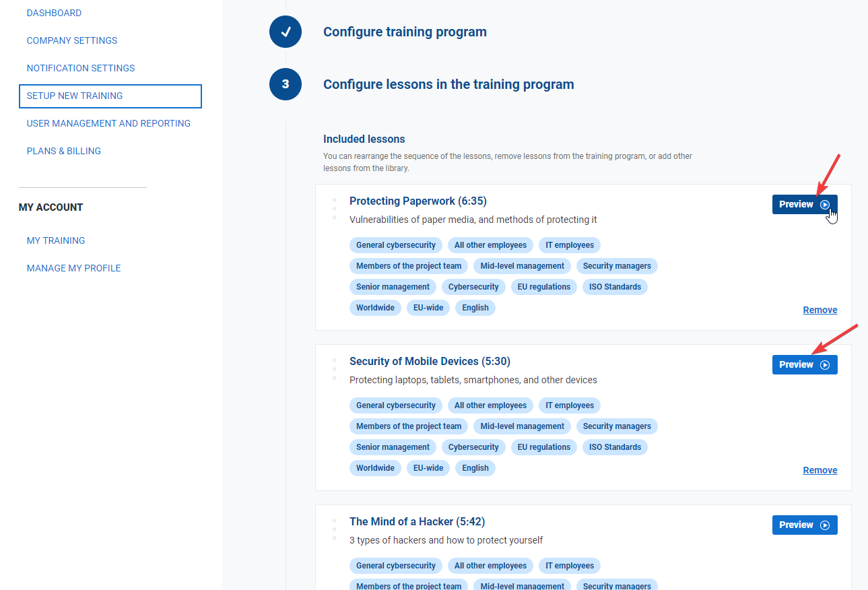This screenshot has height=590, width=868.
Task: Click the completed step checkmark circle
Action: coord(286,32)
